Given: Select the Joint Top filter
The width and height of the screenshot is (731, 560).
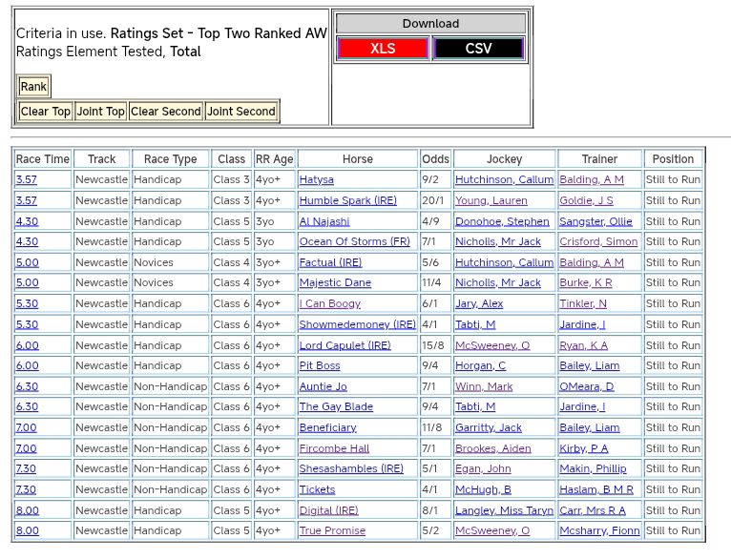Looking at the screenshot, I should pyautogui.click(x=101, y=112).
